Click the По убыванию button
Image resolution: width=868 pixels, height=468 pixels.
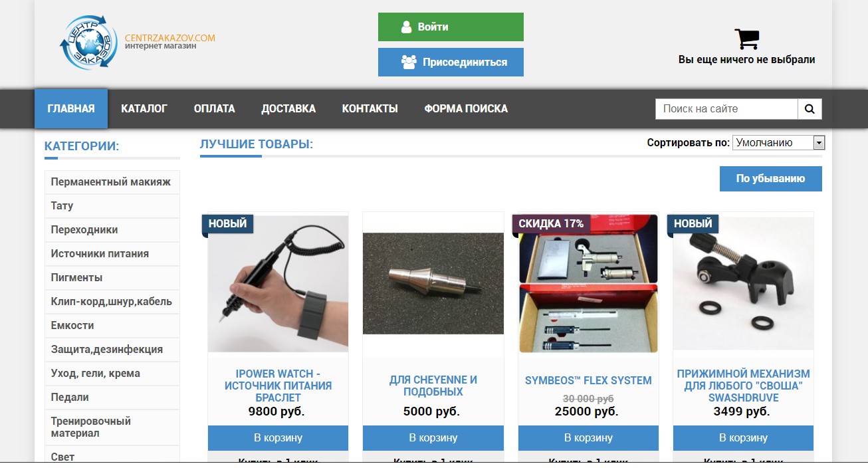[x=770, y=179]
